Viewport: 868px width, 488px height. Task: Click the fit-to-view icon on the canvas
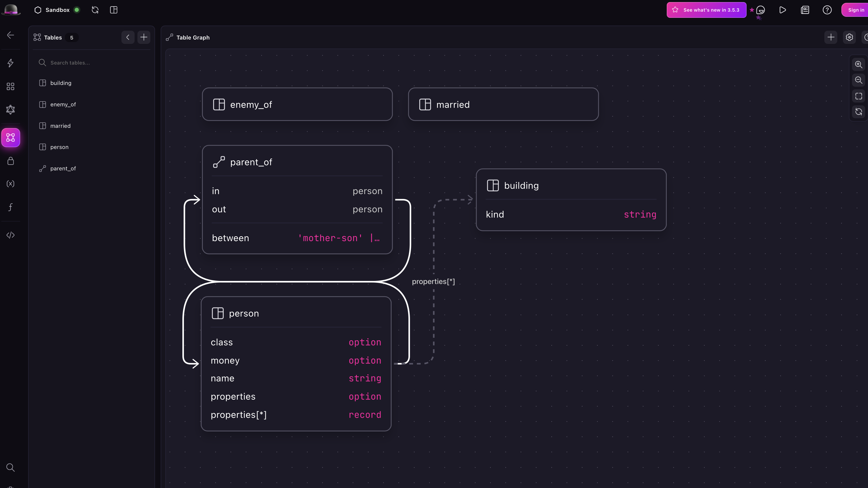[858, 96]
